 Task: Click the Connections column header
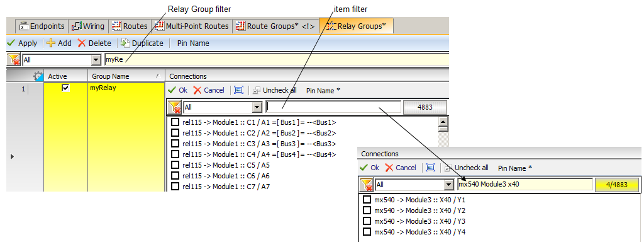(x=307, y=76)
